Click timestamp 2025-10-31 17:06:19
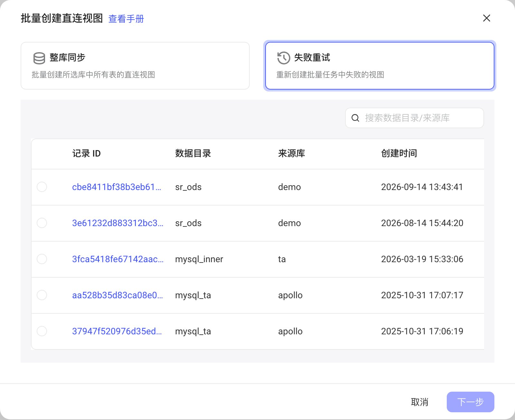515x420 pixels. pos(422,331)
